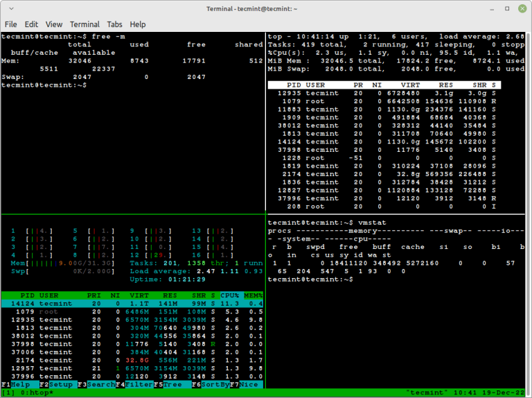The height and width of the screenshot is (398, 532).
Task: Maximize the terminal window
Action: [x=507, y=8]
